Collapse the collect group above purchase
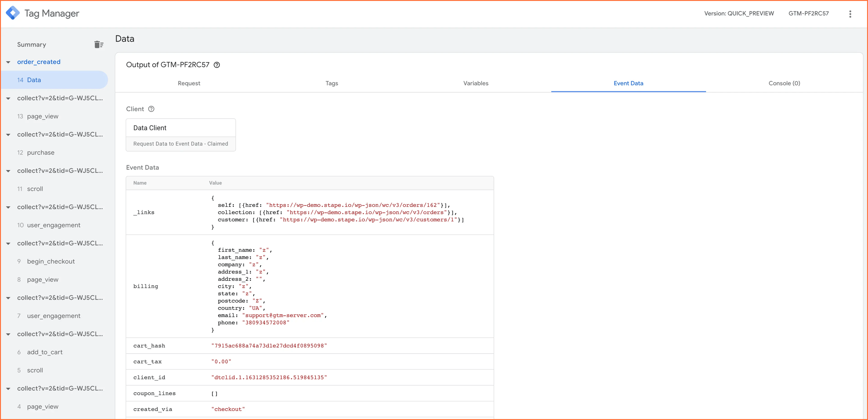 (x=8, y=134)
